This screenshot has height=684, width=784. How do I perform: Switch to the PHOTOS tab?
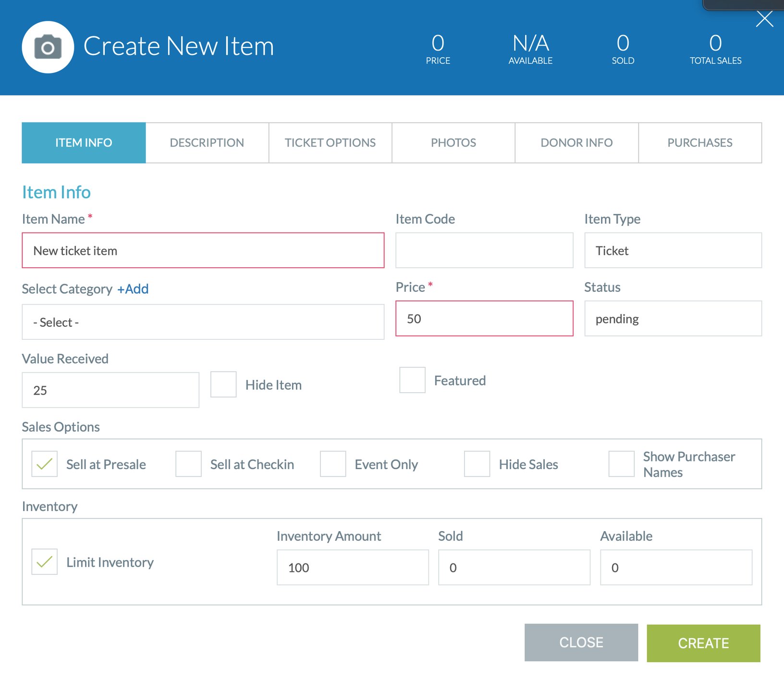tap(453, 142)
